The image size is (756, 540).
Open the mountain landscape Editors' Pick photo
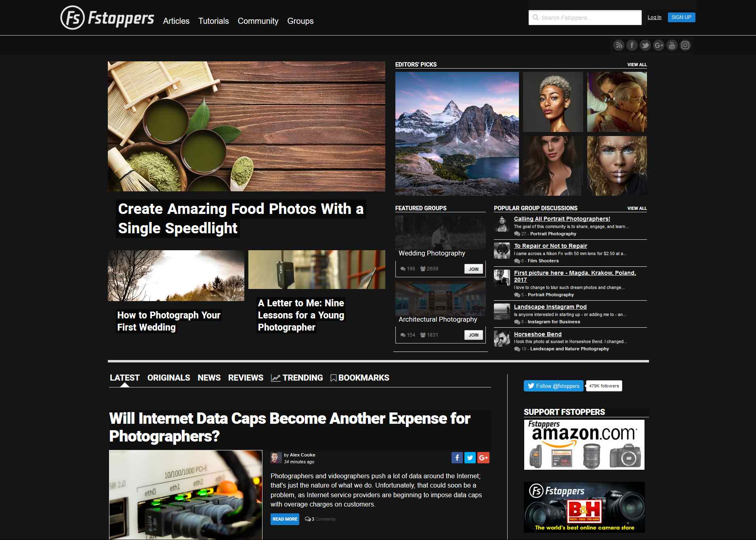[457, 134]
